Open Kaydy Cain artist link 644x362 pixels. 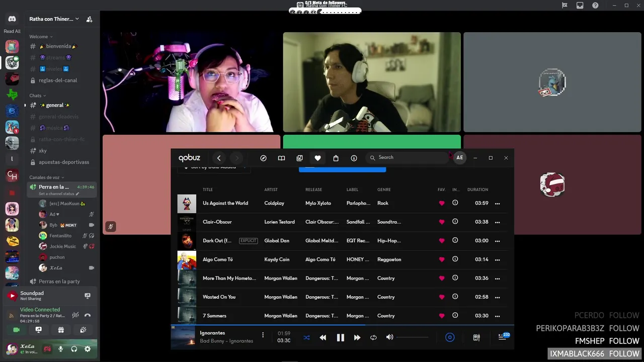coord(277,259)
